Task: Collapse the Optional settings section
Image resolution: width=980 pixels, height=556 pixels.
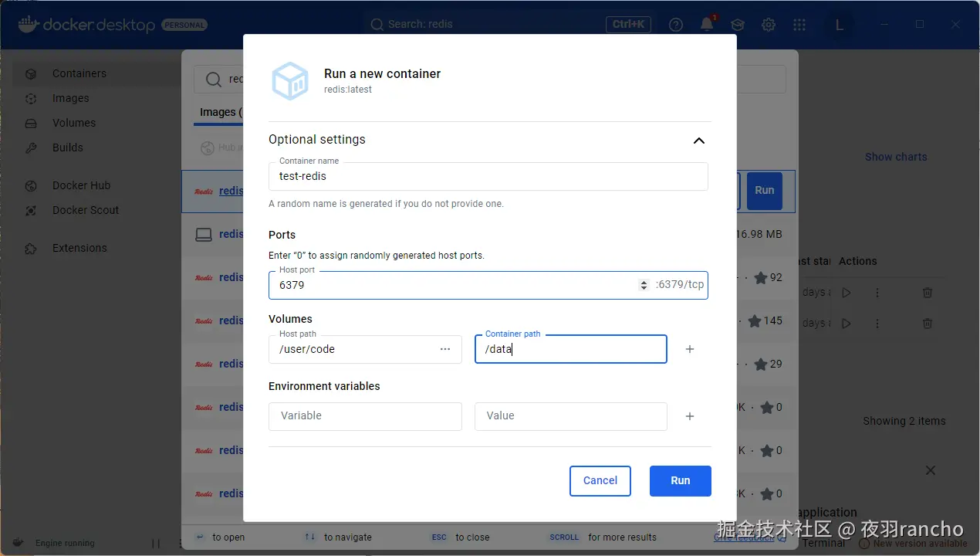Action: [698, 141]
